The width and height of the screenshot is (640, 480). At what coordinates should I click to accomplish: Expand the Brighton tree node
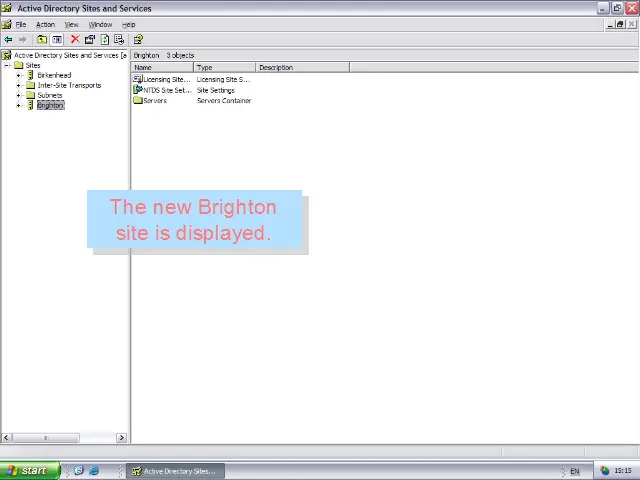tap(18, 105)
